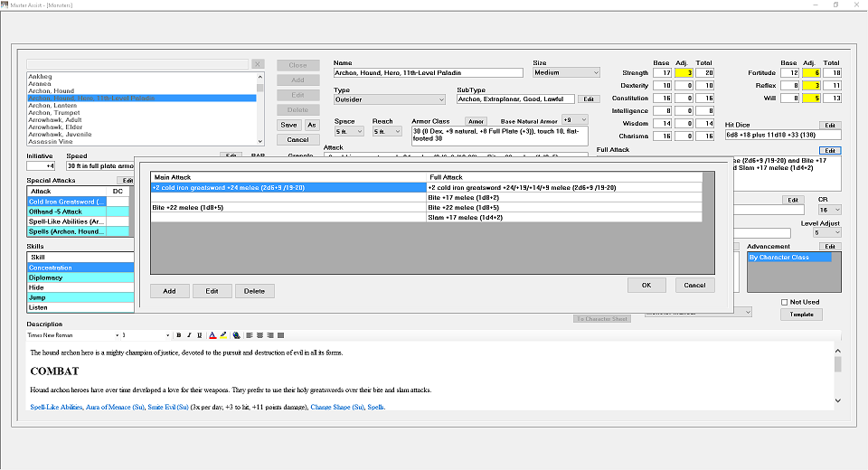Toggle underline formatting in description toolbar
868x470 pixels.
(x=200, y=335)
